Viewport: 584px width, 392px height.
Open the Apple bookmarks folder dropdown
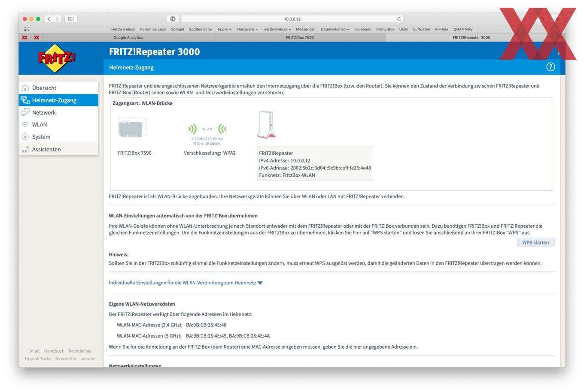[x=225, y=29]
